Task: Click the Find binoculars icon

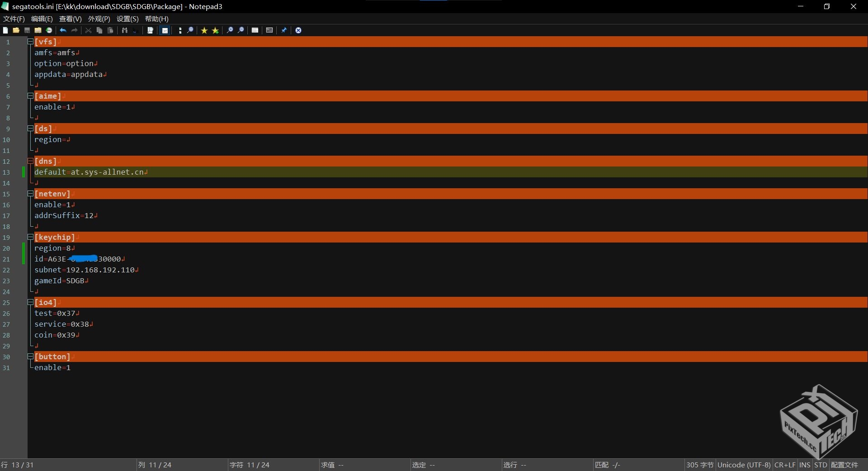Action: coord(124,30)
